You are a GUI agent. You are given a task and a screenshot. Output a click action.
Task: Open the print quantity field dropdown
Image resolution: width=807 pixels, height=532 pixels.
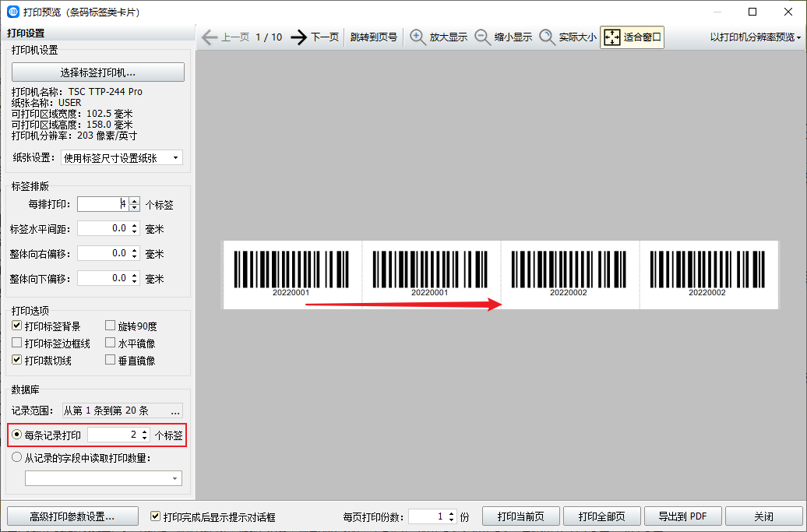(104, 478)
